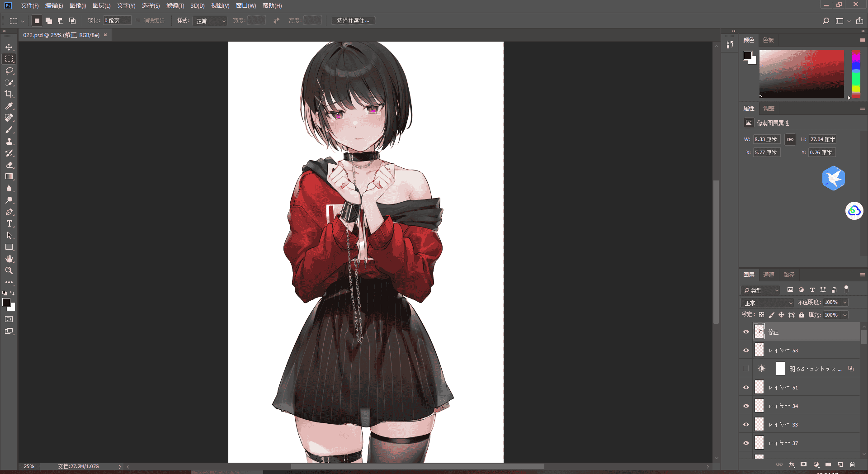Expand the 不透明度 opacity dropdown arrow
The image size is (868, 474).
[845, 303]
